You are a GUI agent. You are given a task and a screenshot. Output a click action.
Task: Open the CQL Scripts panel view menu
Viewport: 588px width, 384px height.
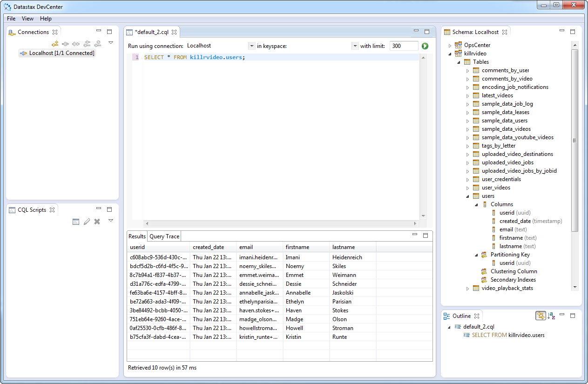point(111,220)
